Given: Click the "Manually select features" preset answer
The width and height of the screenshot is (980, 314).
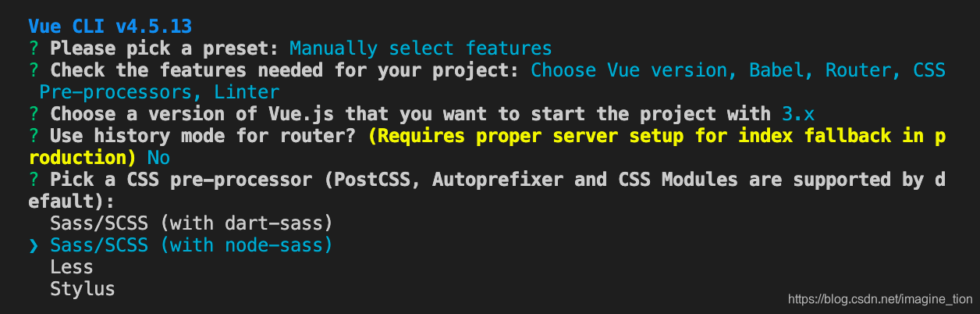Looking at the screenshot, I should (x=421, y=48).
